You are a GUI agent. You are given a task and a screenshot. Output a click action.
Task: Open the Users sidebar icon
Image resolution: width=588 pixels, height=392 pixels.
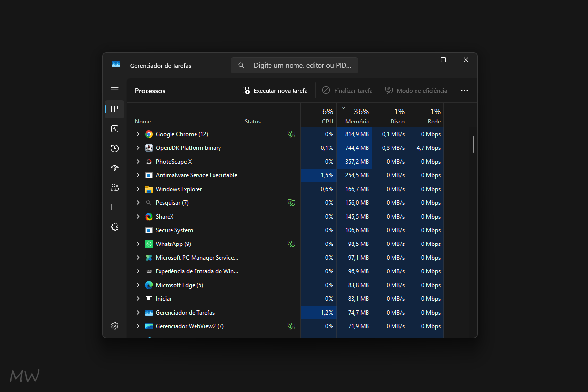[x=115, y=188]
